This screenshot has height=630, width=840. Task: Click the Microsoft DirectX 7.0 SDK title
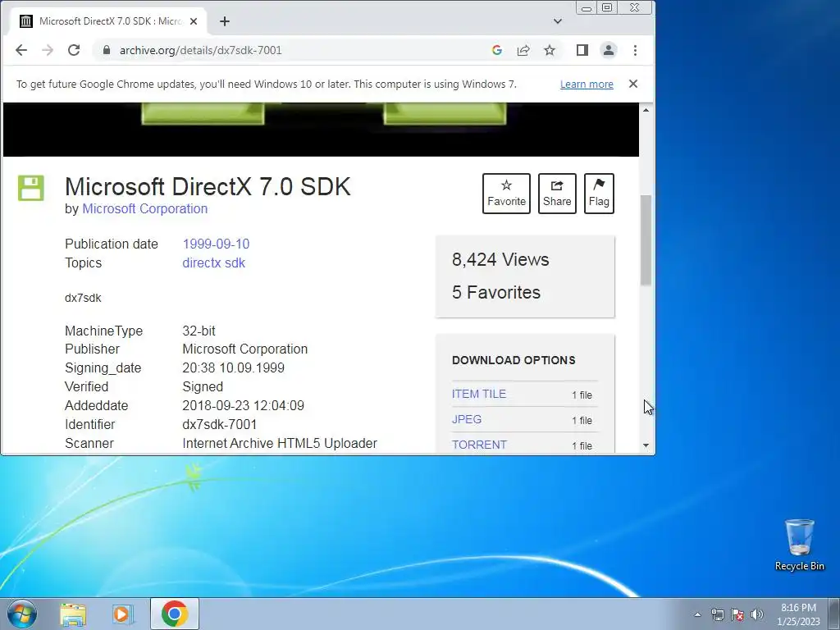(x=208, y=187)
